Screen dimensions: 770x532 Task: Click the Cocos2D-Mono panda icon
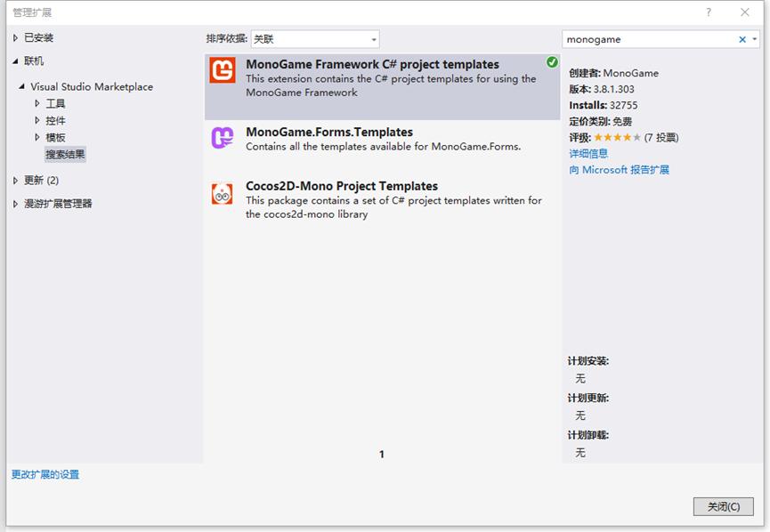pyautogui.click(x=222, y=193)
